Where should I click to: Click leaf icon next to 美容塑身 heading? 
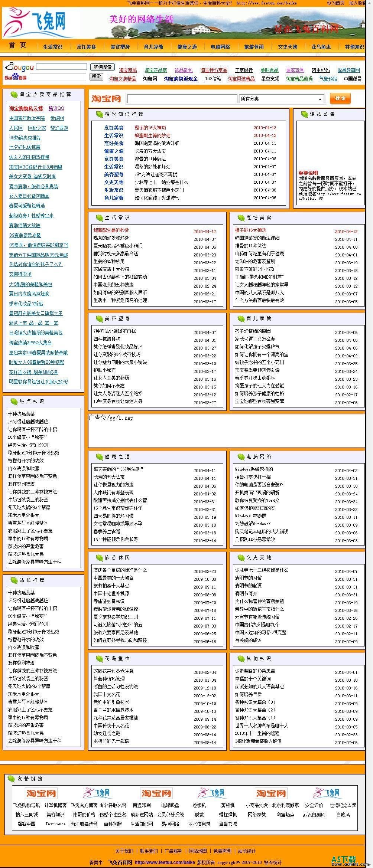99,319
